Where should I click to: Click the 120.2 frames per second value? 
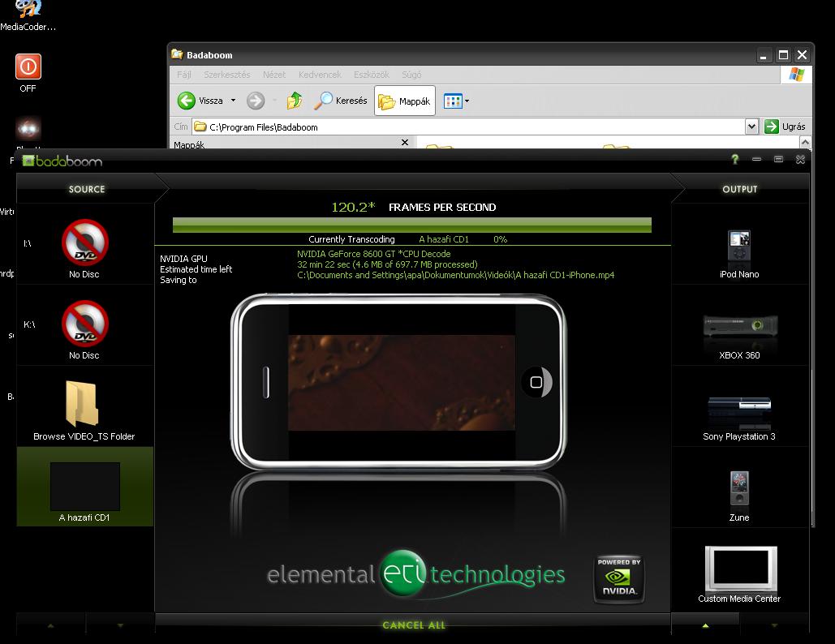pos(353,207)
